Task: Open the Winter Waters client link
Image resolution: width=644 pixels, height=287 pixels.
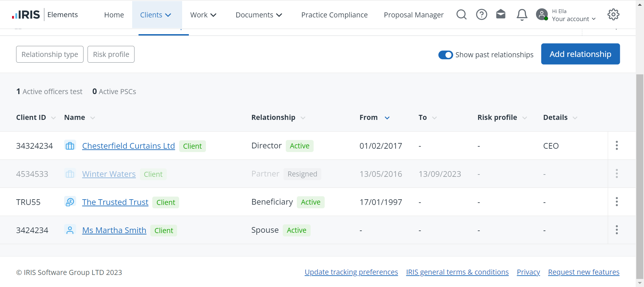Action: [x=109, y=174]
